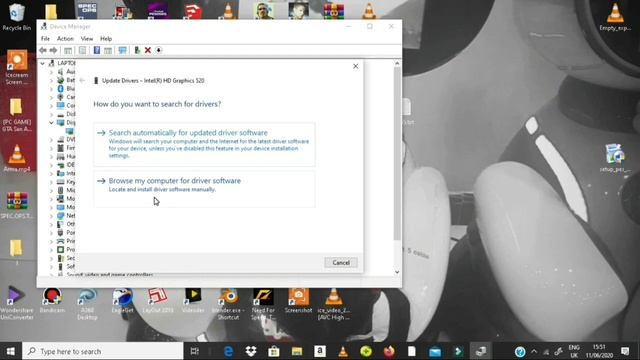Click the blue Help toolbar icon
The height and width of the screenshot is (360, 640).
[x=97, y=50]
